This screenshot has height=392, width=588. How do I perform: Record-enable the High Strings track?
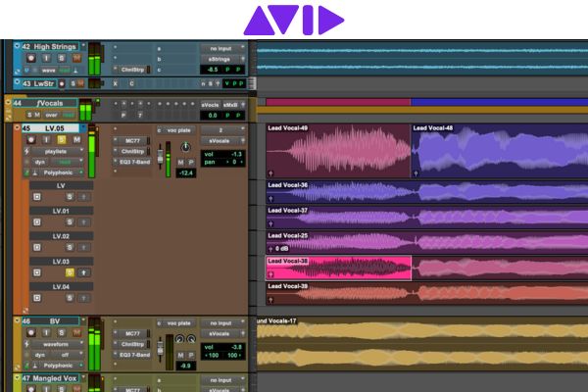30,58
